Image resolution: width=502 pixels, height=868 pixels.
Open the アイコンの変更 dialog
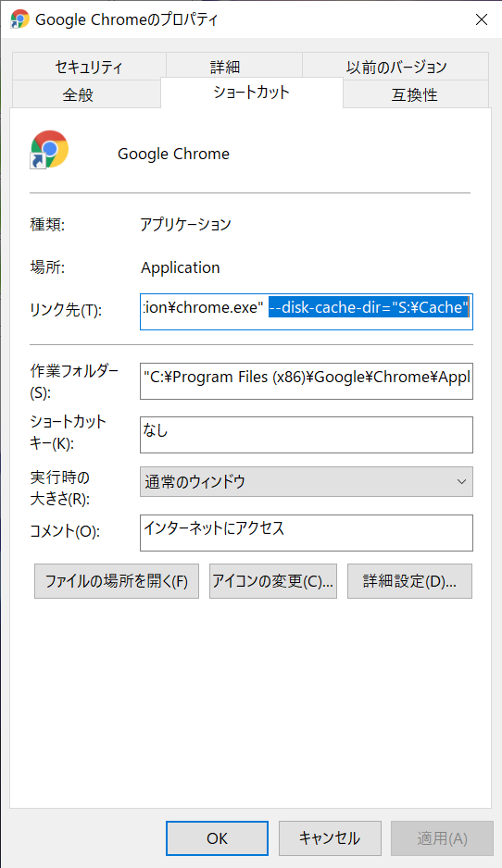click(272, 581)
